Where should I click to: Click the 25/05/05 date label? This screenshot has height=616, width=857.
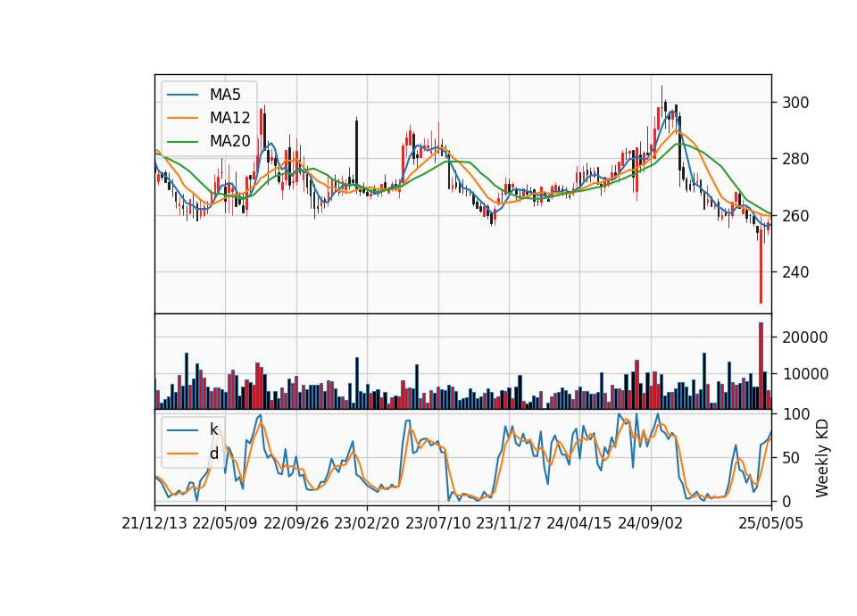click(x=771, y=523)
